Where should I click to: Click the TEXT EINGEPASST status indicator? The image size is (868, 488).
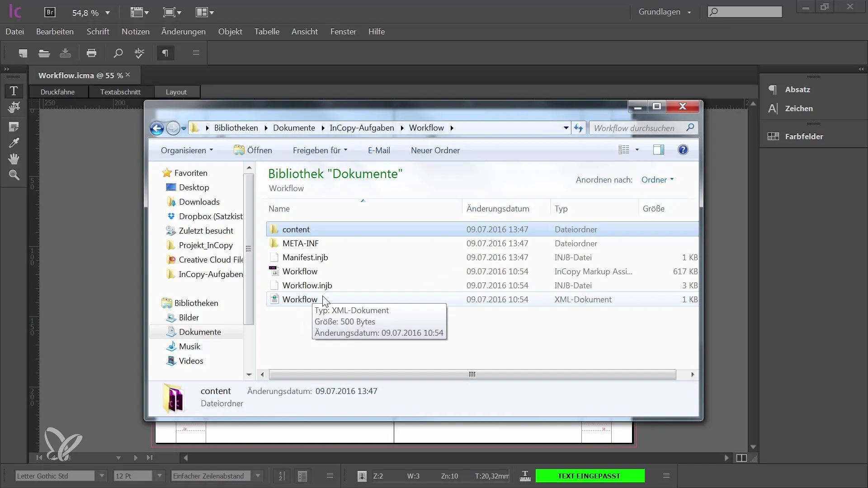point(589,475)
